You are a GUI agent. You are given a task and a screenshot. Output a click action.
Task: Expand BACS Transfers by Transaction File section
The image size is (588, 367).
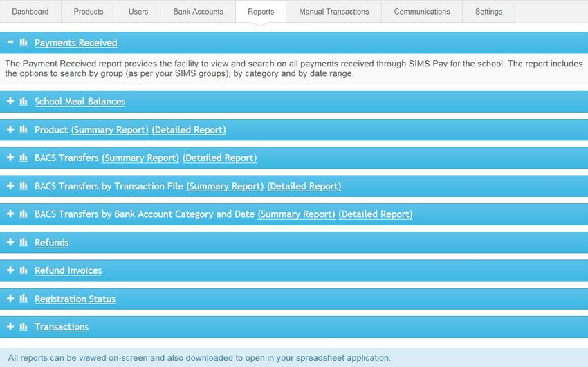tap(10, 186)
